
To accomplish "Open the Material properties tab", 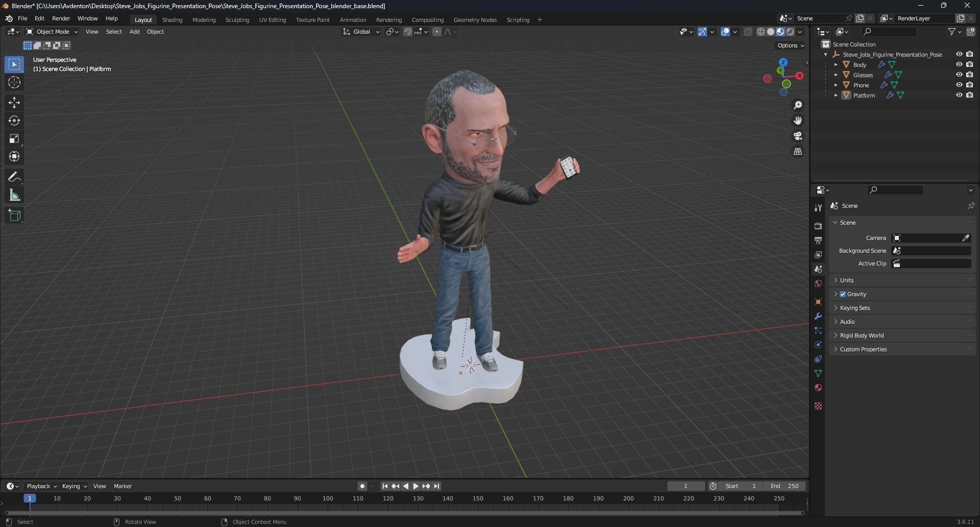I will (818, 388).
